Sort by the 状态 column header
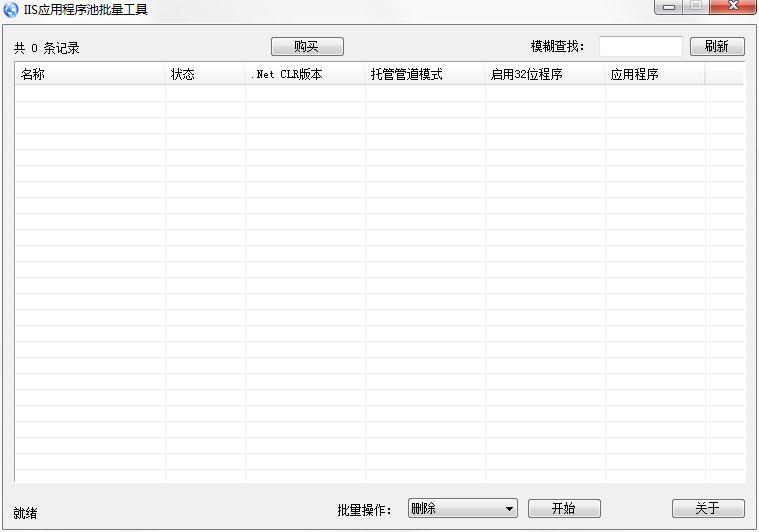 [205, 74]
